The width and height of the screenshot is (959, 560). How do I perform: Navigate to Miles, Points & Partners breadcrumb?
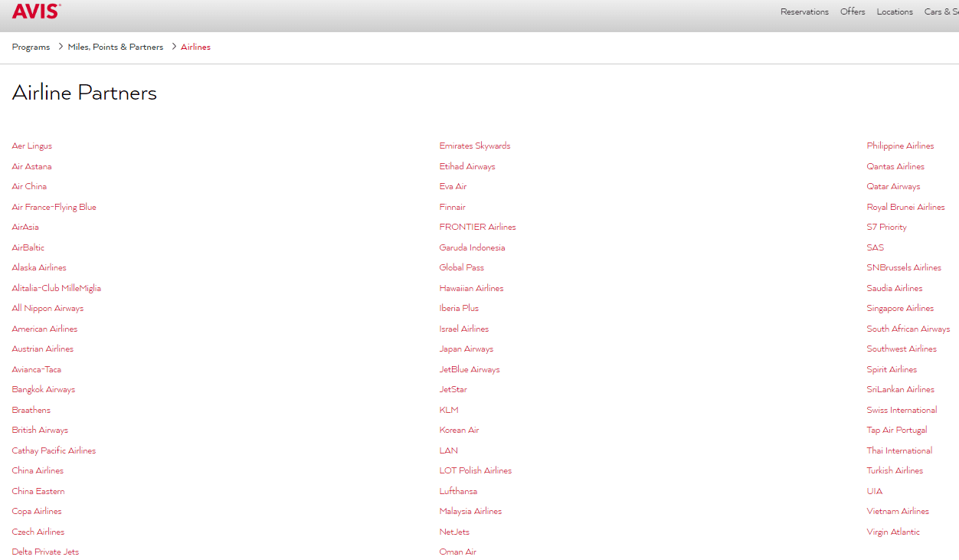116,47
